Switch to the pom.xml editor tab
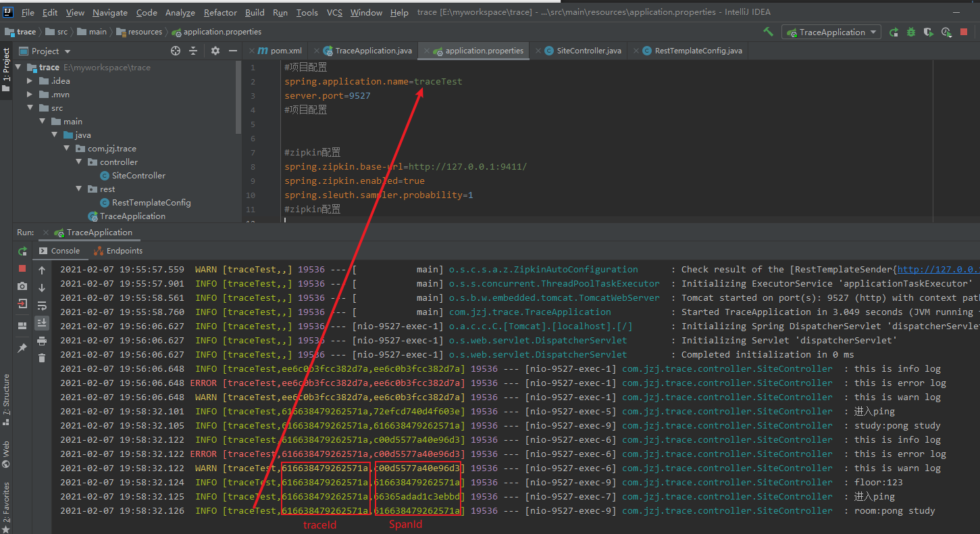980x534 pixels. click(x=280, y=51)
